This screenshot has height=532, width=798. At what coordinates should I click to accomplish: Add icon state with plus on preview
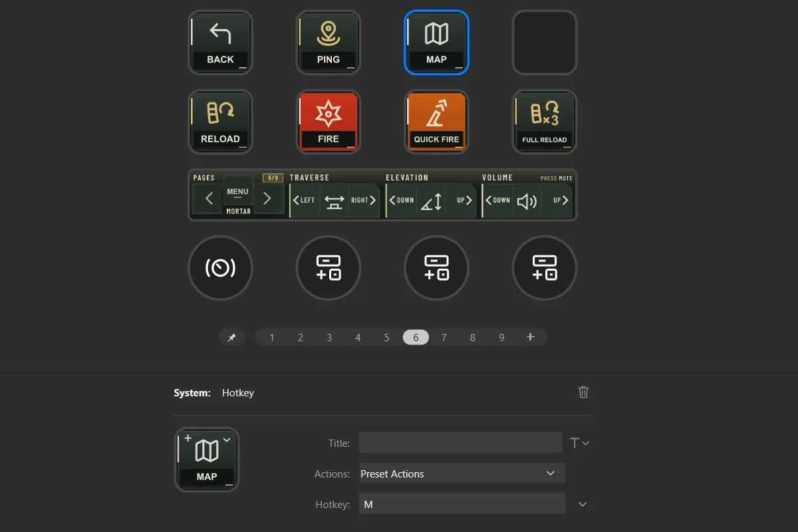tap(188, 438)
